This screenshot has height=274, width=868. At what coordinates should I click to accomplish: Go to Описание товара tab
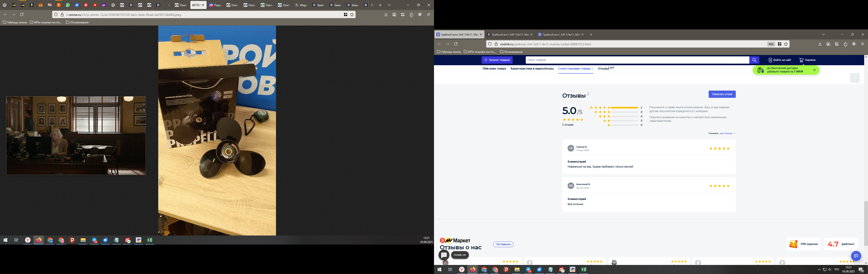coord(494,69)
